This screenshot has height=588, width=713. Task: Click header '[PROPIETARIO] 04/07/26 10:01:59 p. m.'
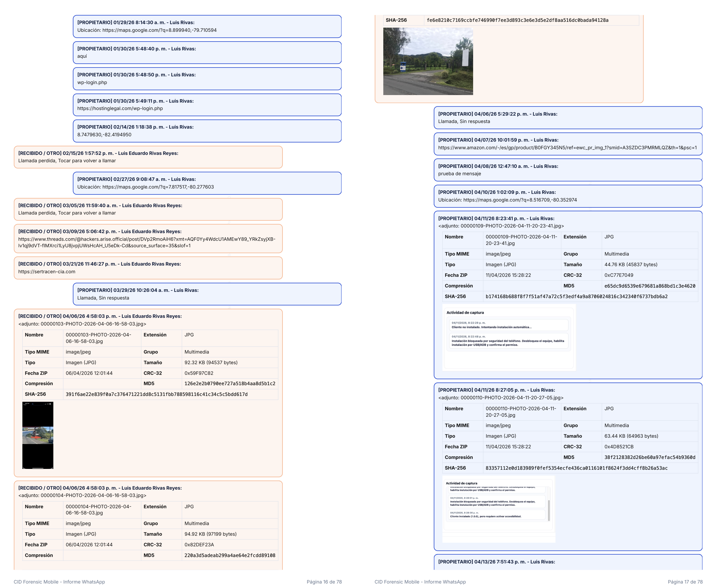point(498,140)
